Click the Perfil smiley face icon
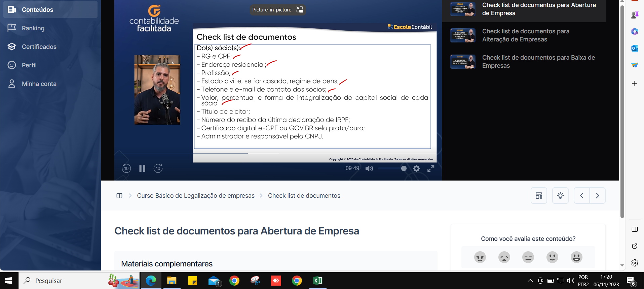Viewport: 644px width, 289px height. coord(12,65)
